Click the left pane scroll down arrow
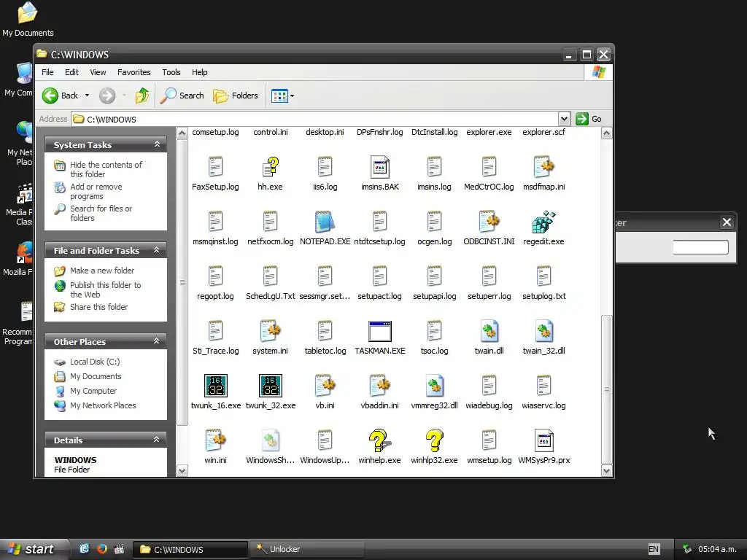The width and height of the screenshot is (747, 560). pyautogui.click(x=182, y=471)
